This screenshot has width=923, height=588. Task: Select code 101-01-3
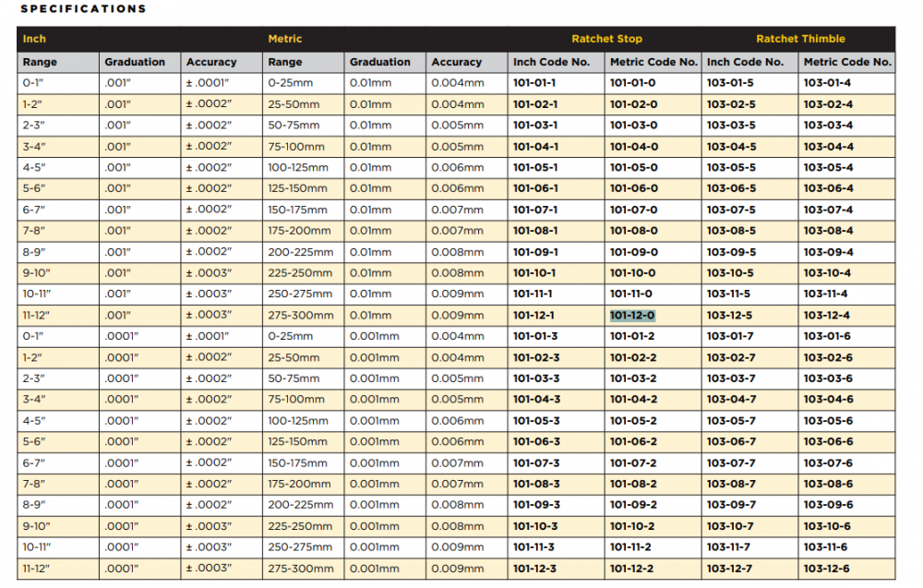click(535, 336)
